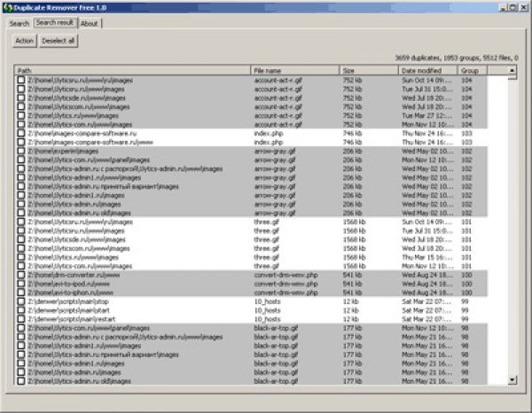This screenshot has width=532, height=413.
Task: Sort by the File name column header
Action: pyautogui.click(x=295, y=71)
